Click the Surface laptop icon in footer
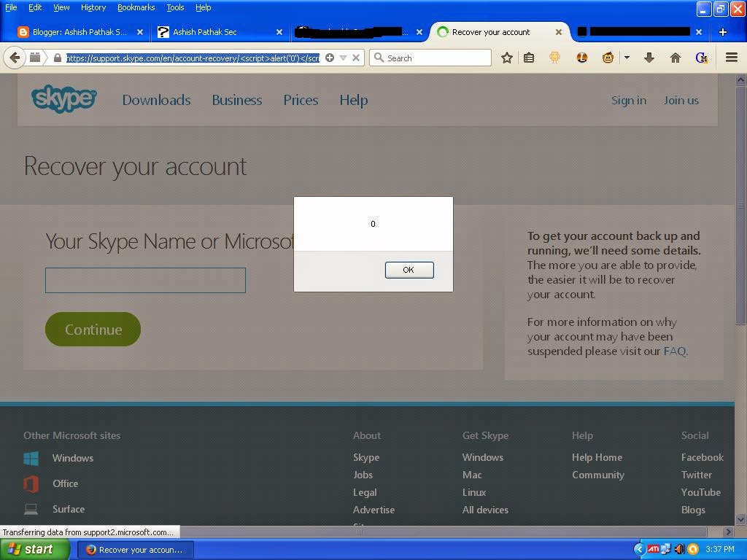This screenshot has height=560, width=747. tap(31, 510)
